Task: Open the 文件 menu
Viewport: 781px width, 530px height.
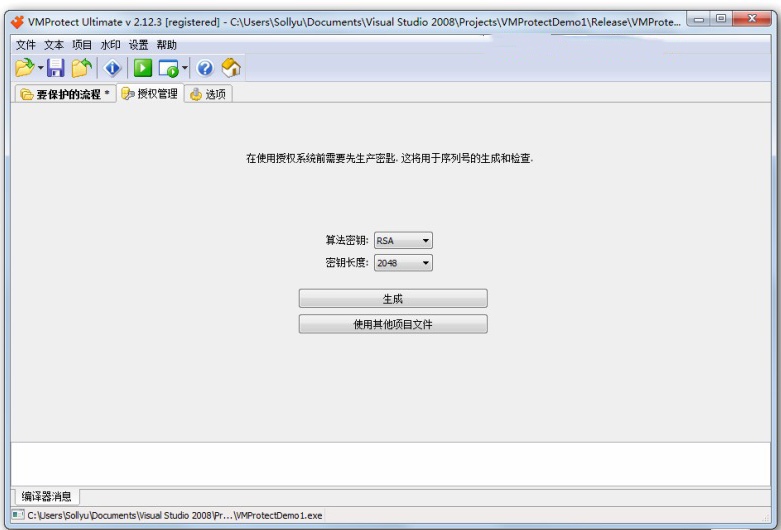Action: tap(25, 45)
